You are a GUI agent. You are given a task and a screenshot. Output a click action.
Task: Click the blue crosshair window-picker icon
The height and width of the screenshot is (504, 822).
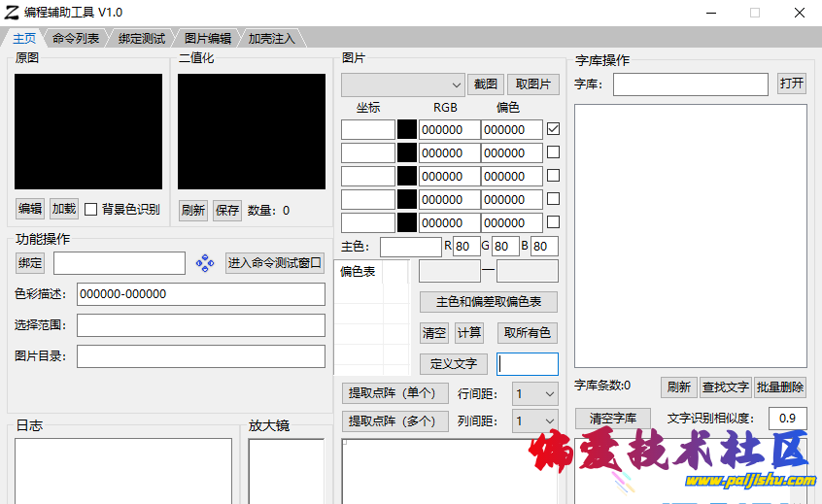pos(204,263)
